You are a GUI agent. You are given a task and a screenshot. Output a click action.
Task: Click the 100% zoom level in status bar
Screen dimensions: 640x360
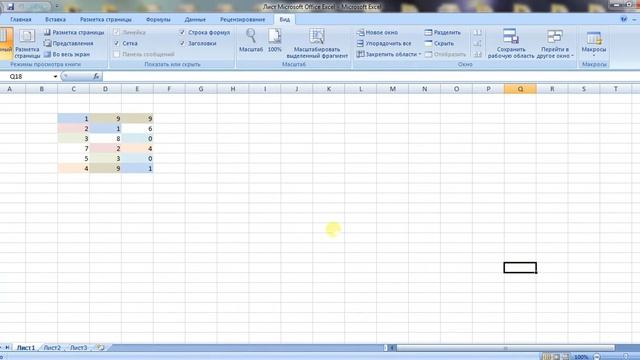tap(581, 357)
